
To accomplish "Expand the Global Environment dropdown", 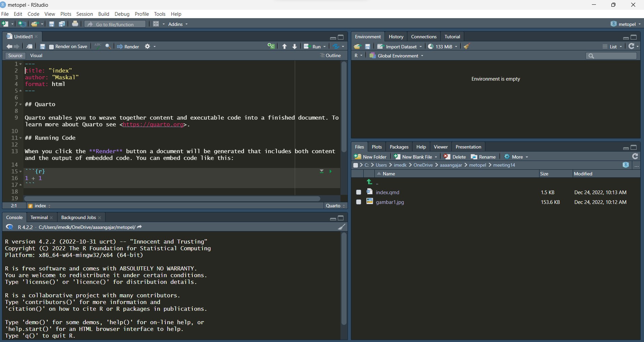I will point(397,56).
